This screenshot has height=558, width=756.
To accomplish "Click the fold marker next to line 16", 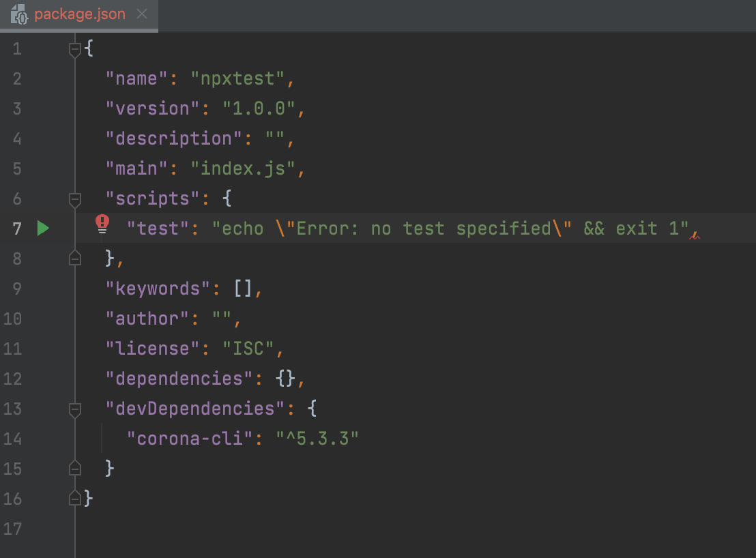I will point(75,498).
